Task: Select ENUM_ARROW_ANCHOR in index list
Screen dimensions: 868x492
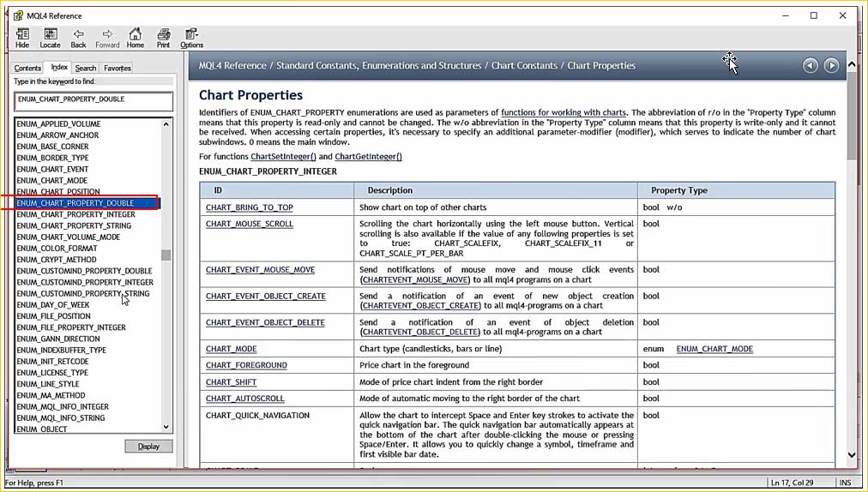Action: 57,135
